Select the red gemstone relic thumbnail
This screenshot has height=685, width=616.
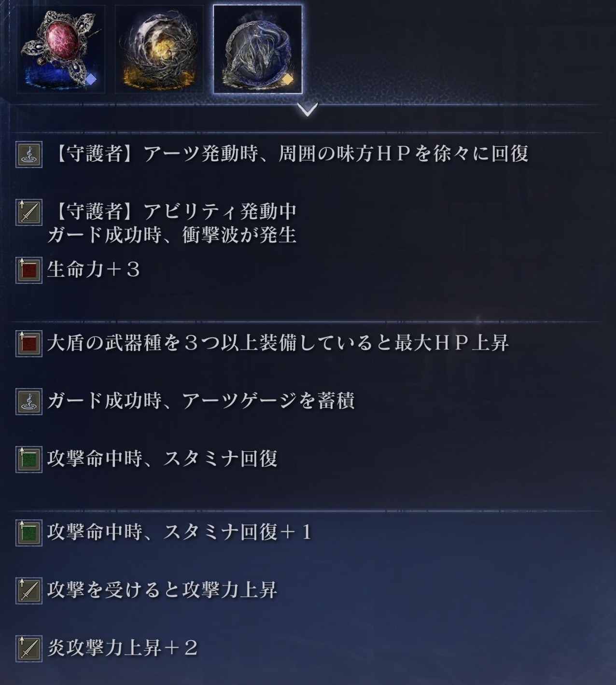click(60, 49)
